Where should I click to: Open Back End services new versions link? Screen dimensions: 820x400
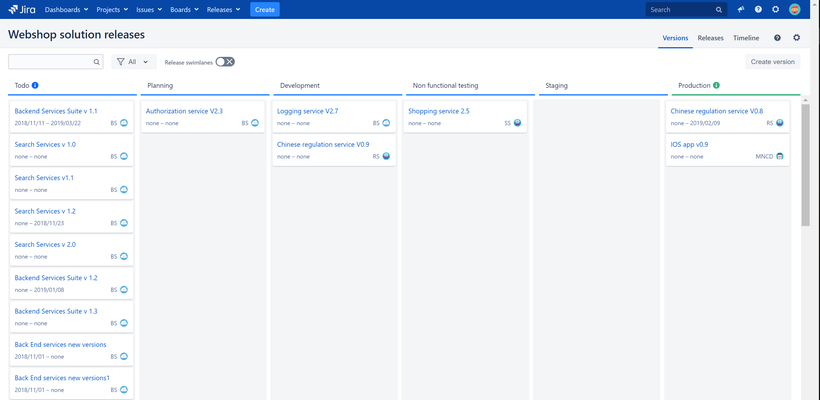tap(61, 345)
